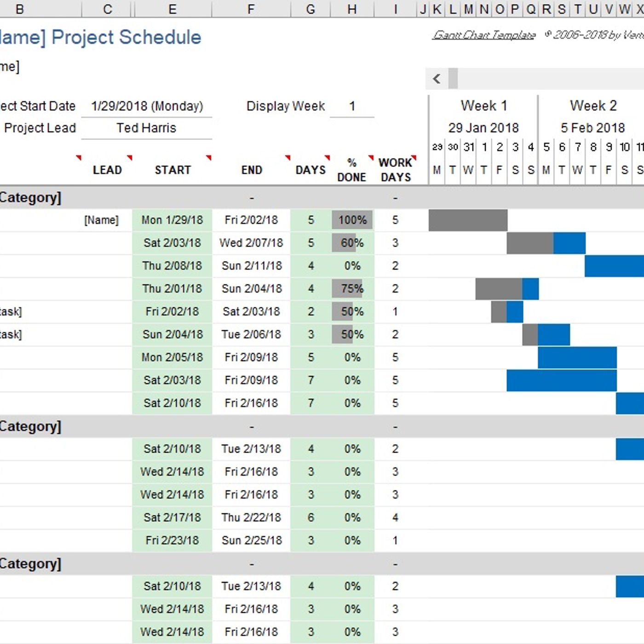The image size is (644, 644).
Task: Select the Wed 2/07/18 end date cell
Action: point(251,243)
